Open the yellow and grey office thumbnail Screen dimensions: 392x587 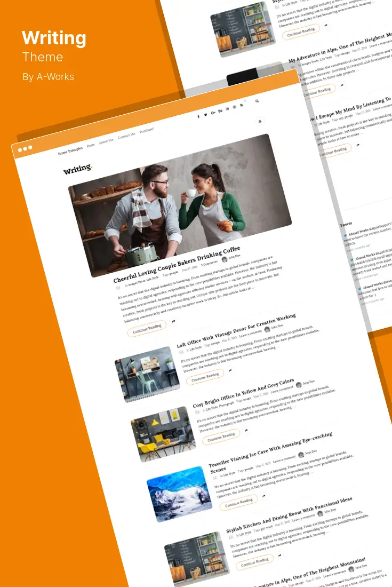tap(163, 434)
